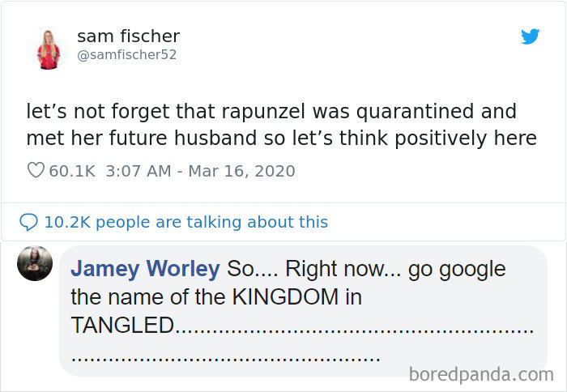Click the boredpanda.com watermark
This screenshot has height=392, width=567.
coord(480,374)
